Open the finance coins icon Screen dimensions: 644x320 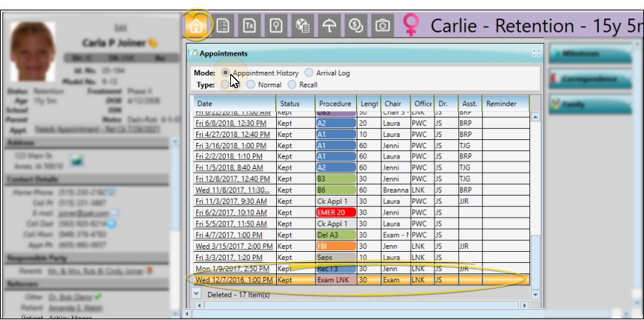(355, 25)
